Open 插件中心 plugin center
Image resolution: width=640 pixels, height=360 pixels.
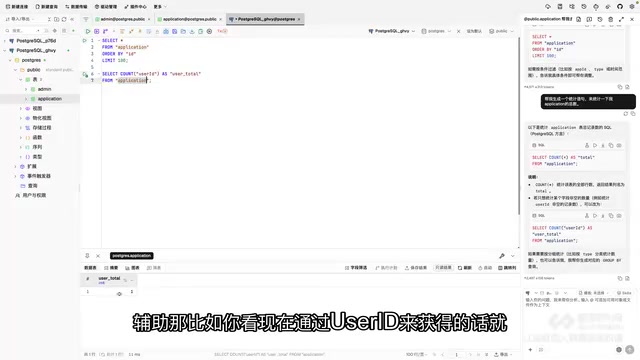pos(135,7)
